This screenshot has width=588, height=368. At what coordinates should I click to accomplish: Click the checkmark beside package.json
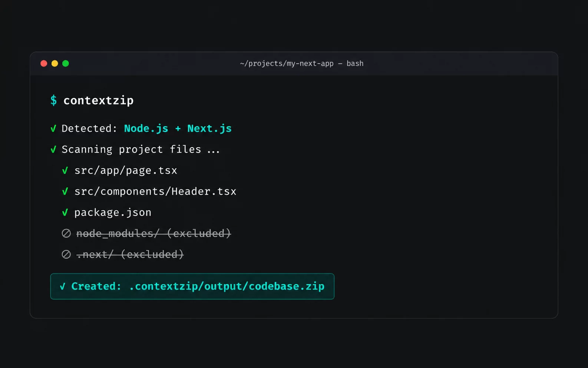65,212
